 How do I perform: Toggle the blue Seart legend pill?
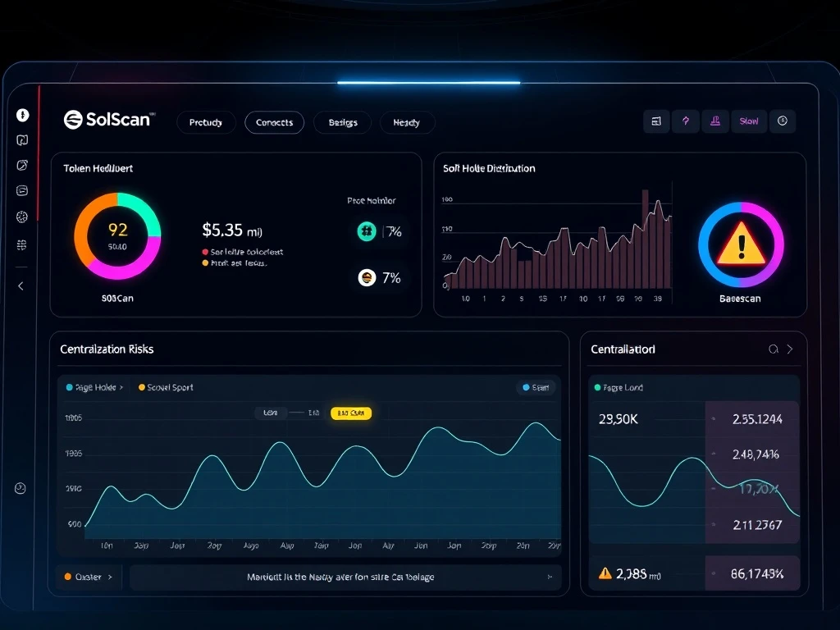pyautogui.click(x=536, y=387)
